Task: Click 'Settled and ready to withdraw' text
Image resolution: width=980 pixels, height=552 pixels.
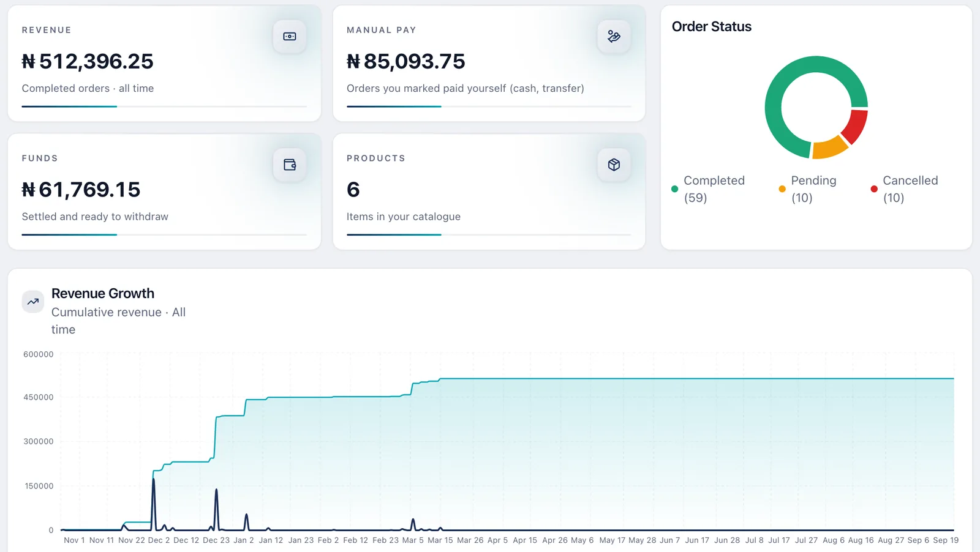Action: coord(95,217)
